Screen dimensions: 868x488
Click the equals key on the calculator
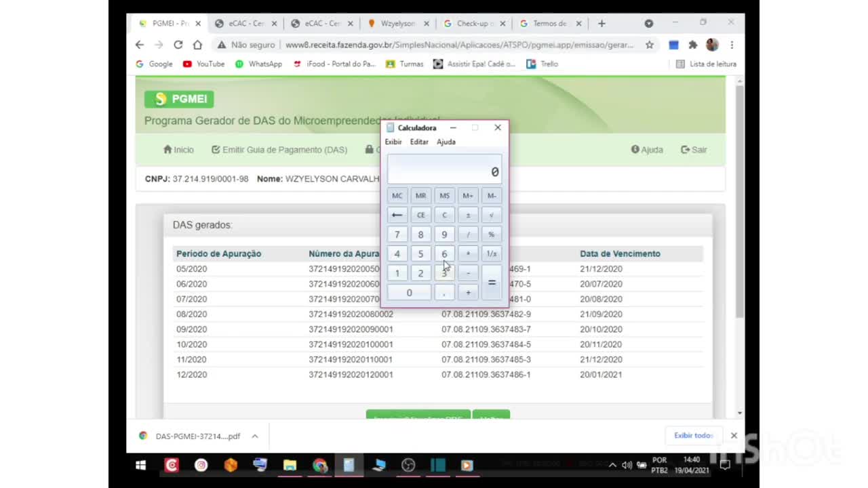[492, 283]
